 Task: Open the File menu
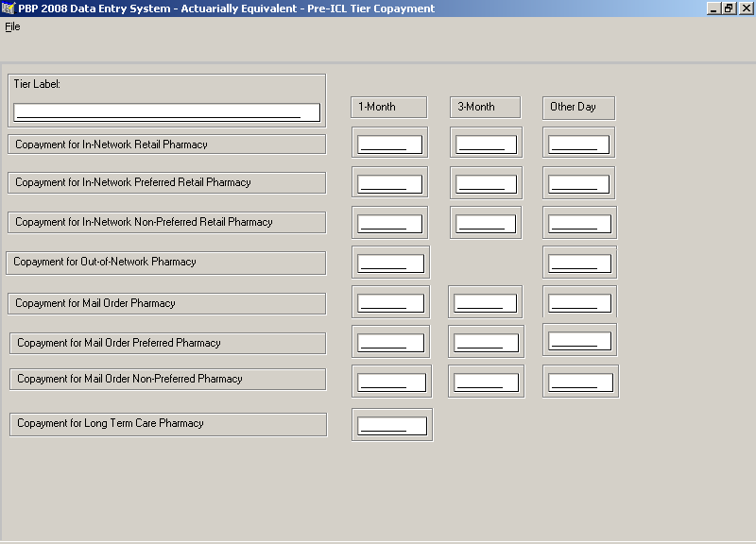(x=12, y=26)
